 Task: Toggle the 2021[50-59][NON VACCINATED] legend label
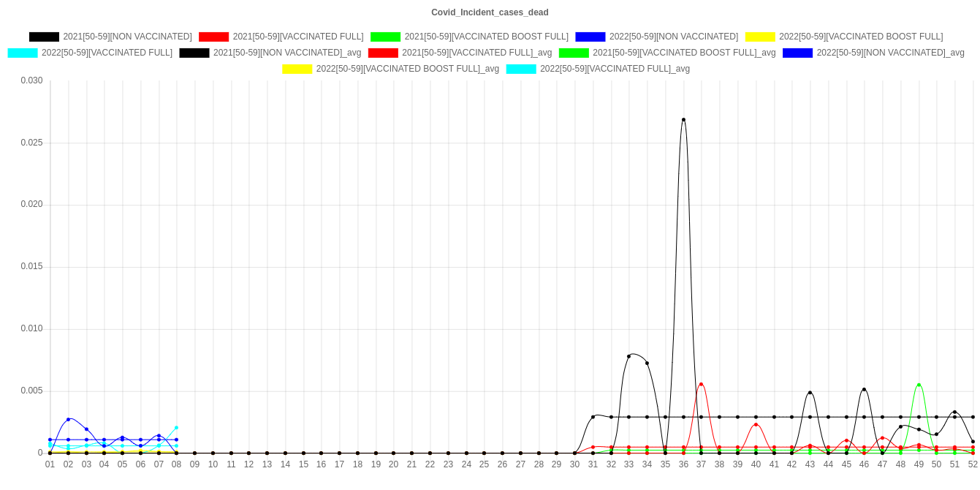tap(127, 37)
